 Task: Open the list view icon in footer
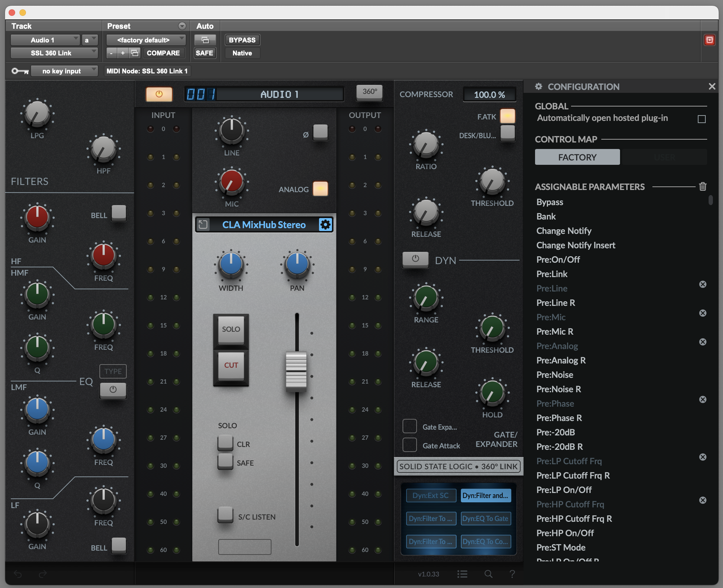point(462,574)
